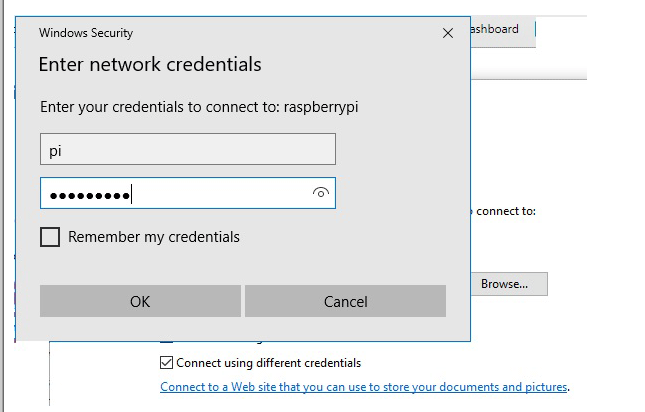Image resolution: width=645 pixels, height=412 pixels.
Task: Enable Remember my credentials checkbox
Action: tap(50, 237)
